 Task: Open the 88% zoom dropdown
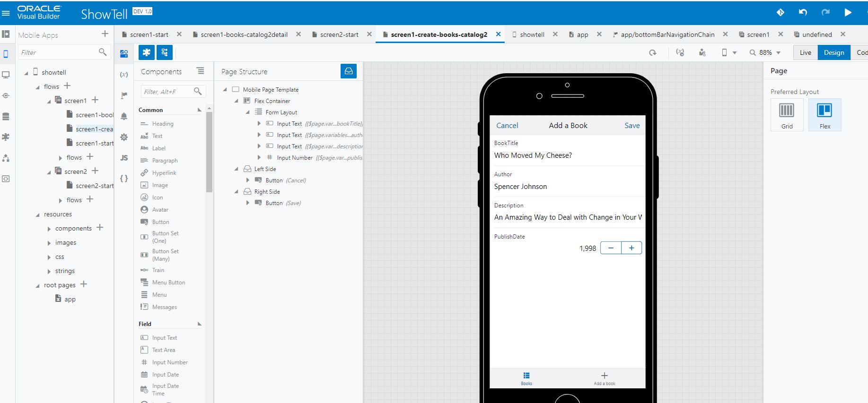coord(765,52)
